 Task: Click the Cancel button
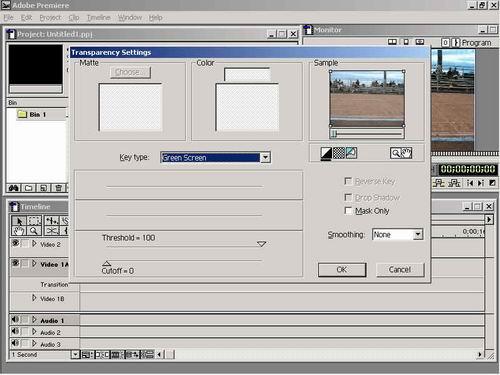click(400, 270)
